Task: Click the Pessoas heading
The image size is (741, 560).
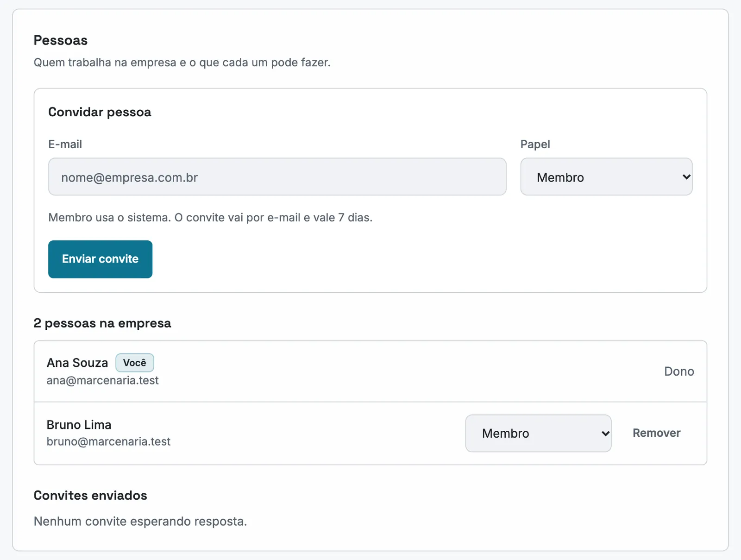Action: pyautogui.click(x=61, y=40)
